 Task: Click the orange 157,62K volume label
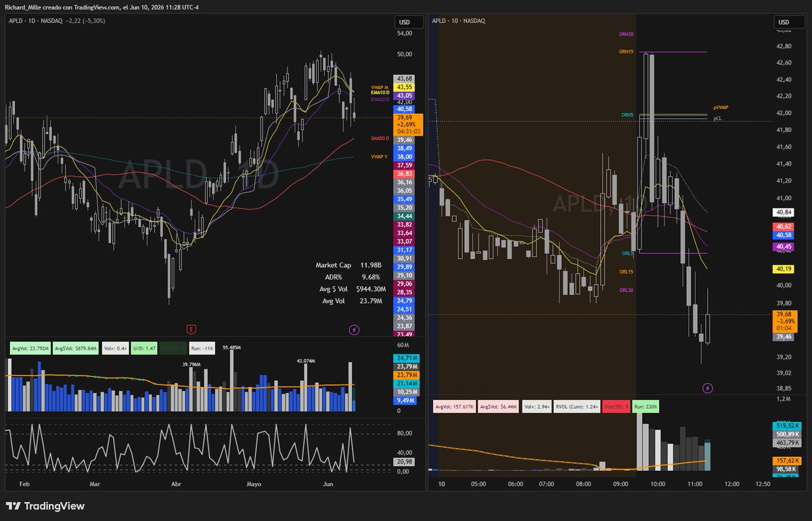pyautogui.click(x=786, y=460)
